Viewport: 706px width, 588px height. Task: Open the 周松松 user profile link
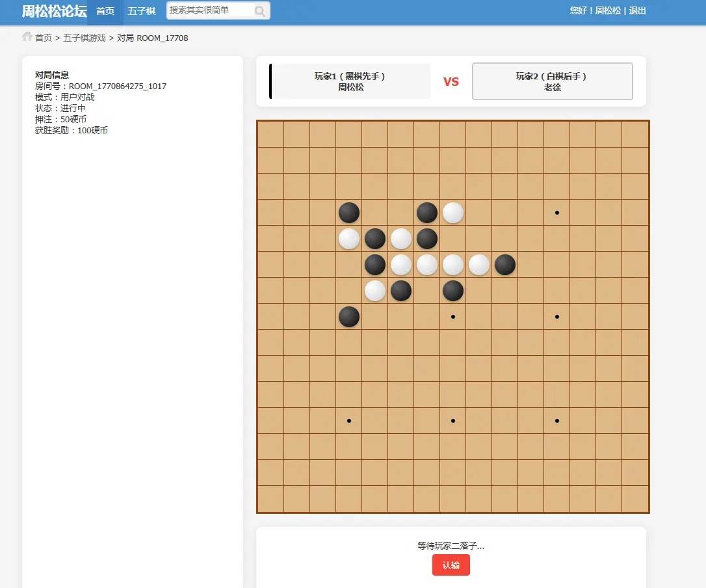pyautogui.click(x=608, y=11)
